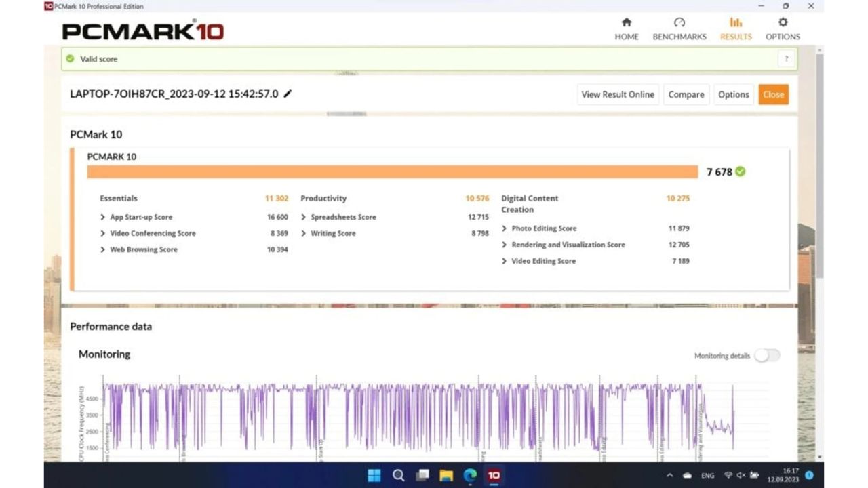Open the Home section icon

627,23
